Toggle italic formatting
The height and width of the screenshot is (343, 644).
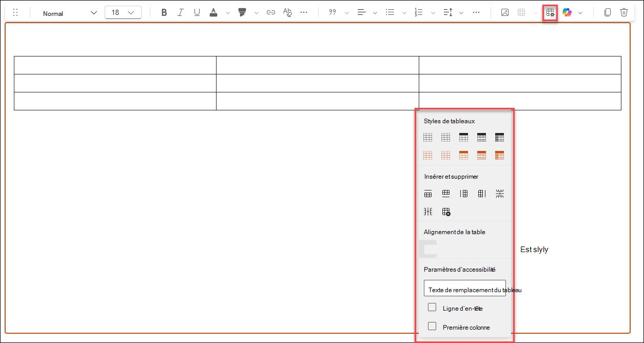tap(180, 13)
